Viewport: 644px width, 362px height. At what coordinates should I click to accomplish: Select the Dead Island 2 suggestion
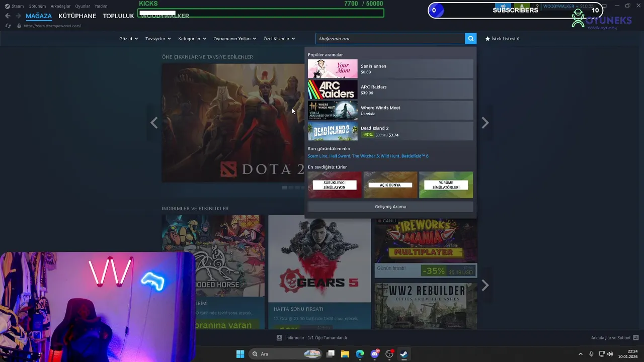(390, 131)
